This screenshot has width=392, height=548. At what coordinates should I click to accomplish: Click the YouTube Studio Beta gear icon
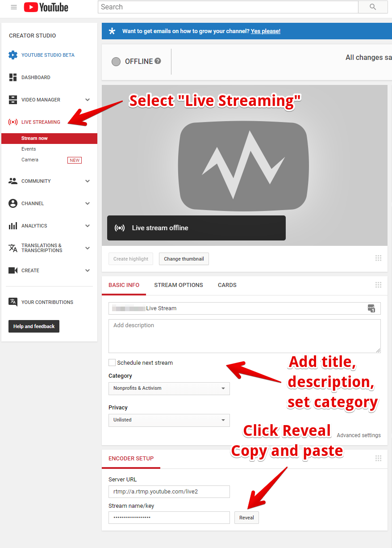[13, 55]
